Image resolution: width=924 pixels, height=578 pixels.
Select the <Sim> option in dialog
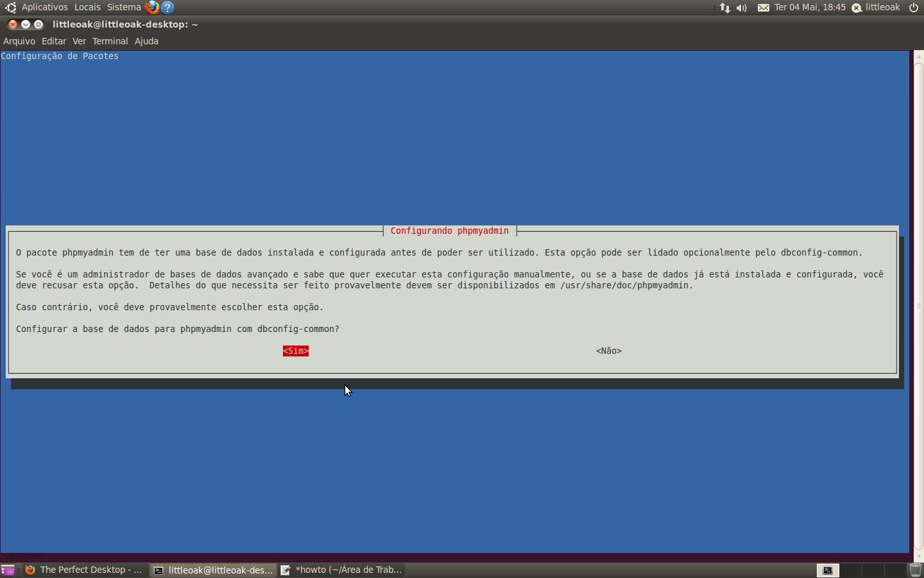[296, 351]
